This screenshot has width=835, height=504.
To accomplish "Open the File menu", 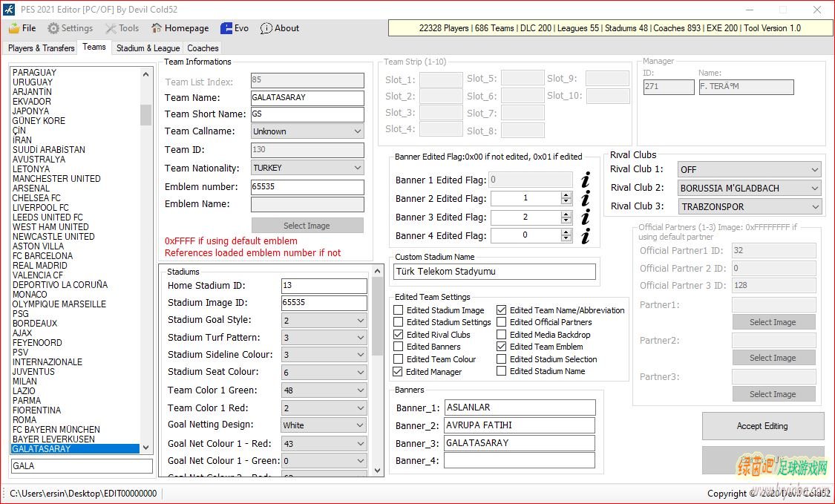I will pyautogui.click(x=22, y=28).
